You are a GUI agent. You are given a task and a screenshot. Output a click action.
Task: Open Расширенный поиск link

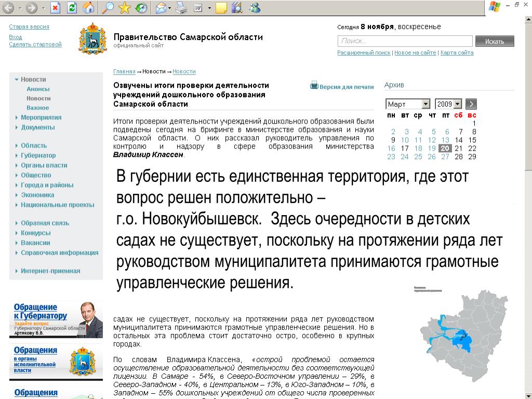pos(364,52)
